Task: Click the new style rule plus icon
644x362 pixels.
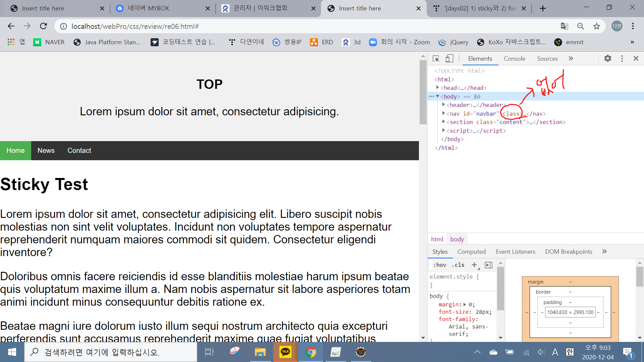Action: (474, 265)
